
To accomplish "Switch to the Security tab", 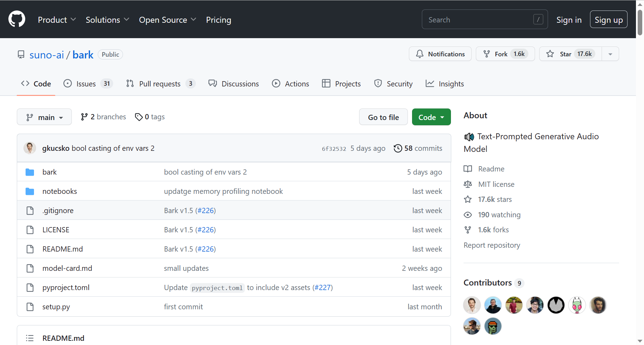I will (393, 84).
